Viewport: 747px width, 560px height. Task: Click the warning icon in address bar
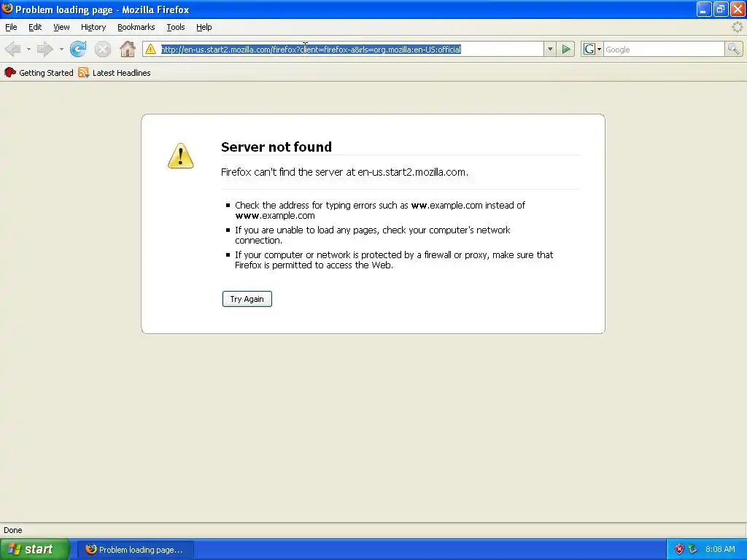(x=150, y=49)
